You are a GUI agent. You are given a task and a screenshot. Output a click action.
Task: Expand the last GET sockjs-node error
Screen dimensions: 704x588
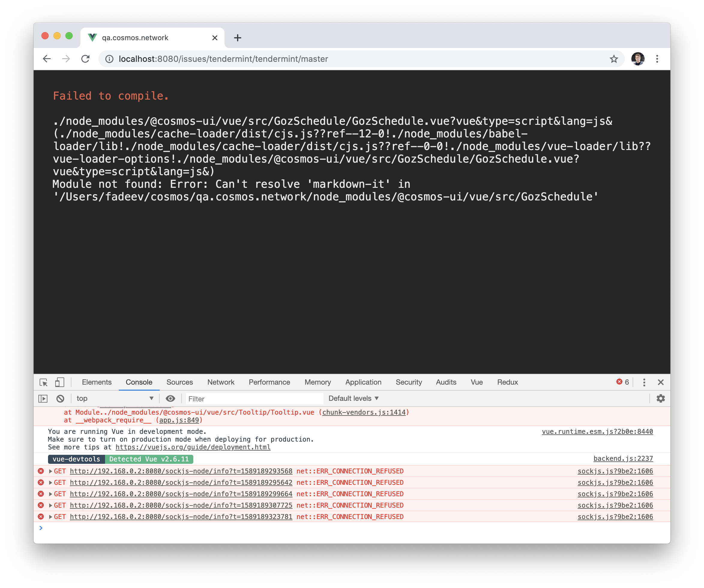click(50, 517)
